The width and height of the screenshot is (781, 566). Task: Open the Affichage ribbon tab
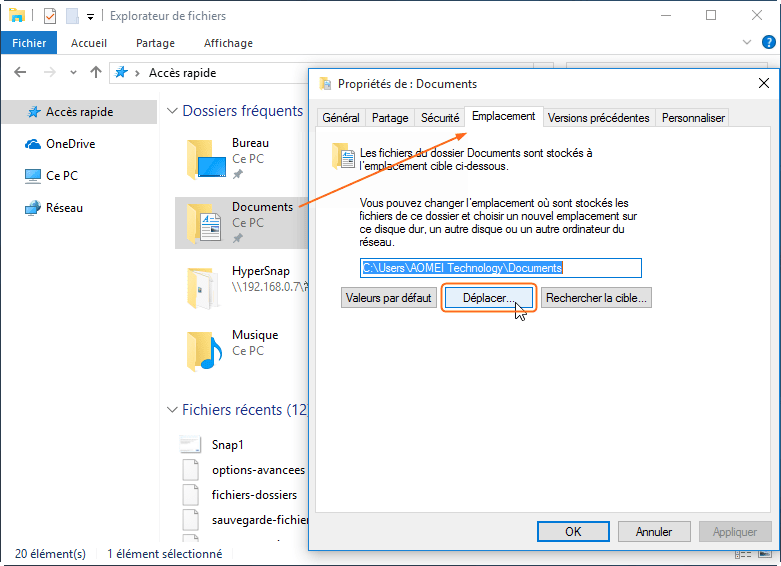(228, 43)
